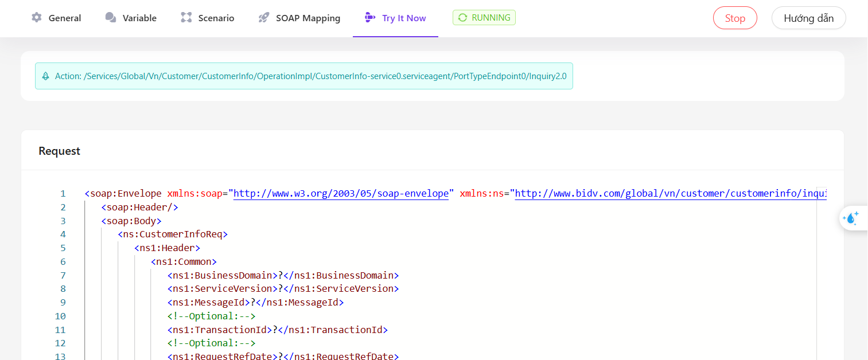868x360 pixels.
Task: Click the ns1:Header opening tag
Action: (167, 248)
